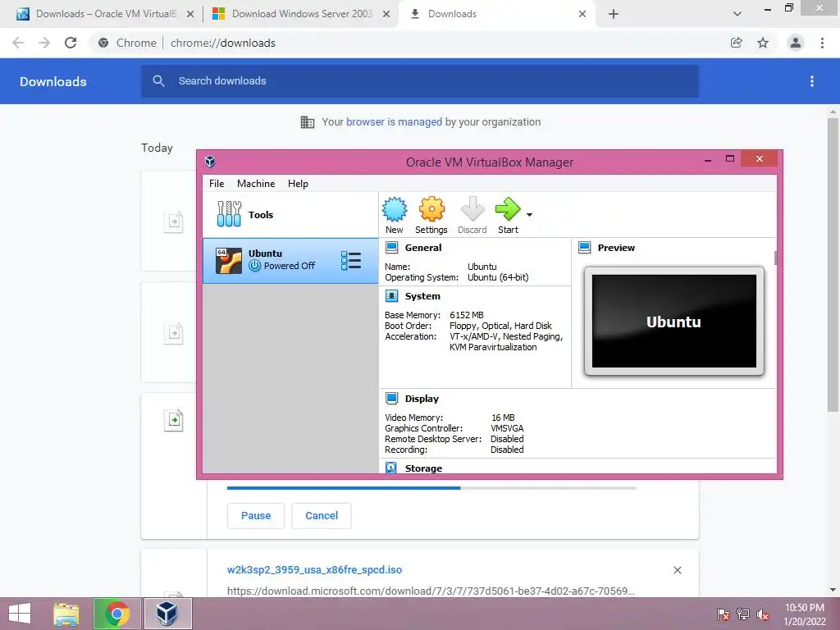This screenshot has width=840, height=630.
Task: Share this page icon in Chrome
Action: click(x=737, y=43)
